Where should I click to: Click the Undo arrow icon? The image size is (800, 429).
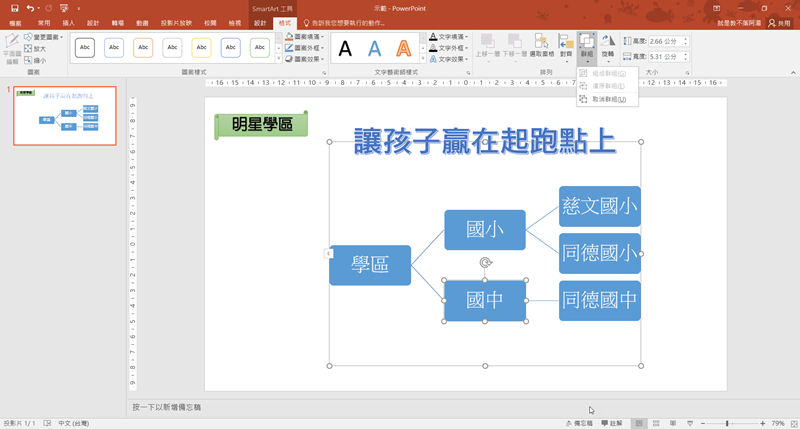point(30,8)
